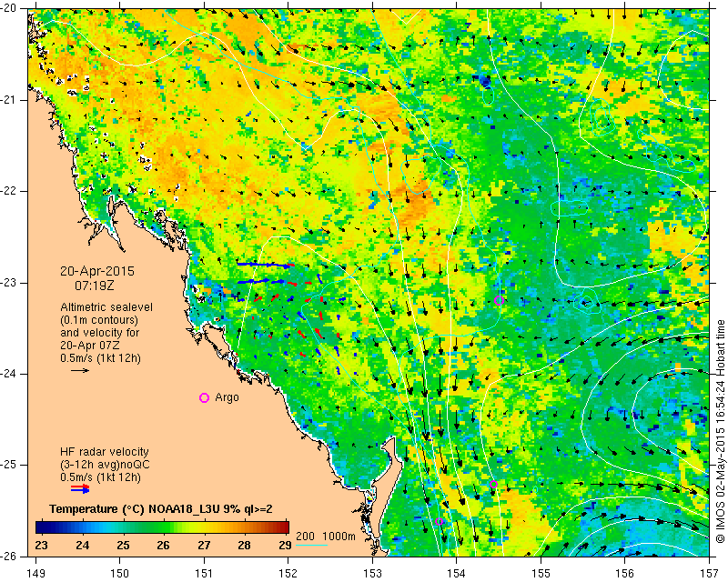The image size is (728, 582).
Task: Click the latitude axis label -24
Action: point(9,374)
